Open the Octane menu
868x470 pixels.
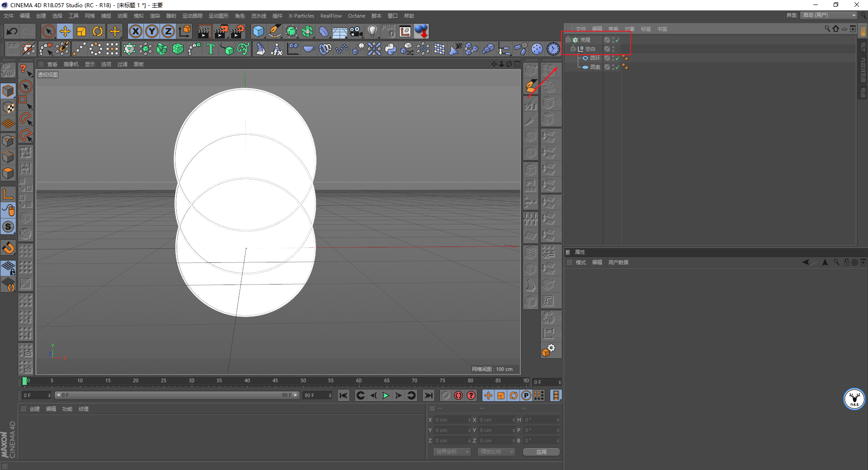(356, 16)
